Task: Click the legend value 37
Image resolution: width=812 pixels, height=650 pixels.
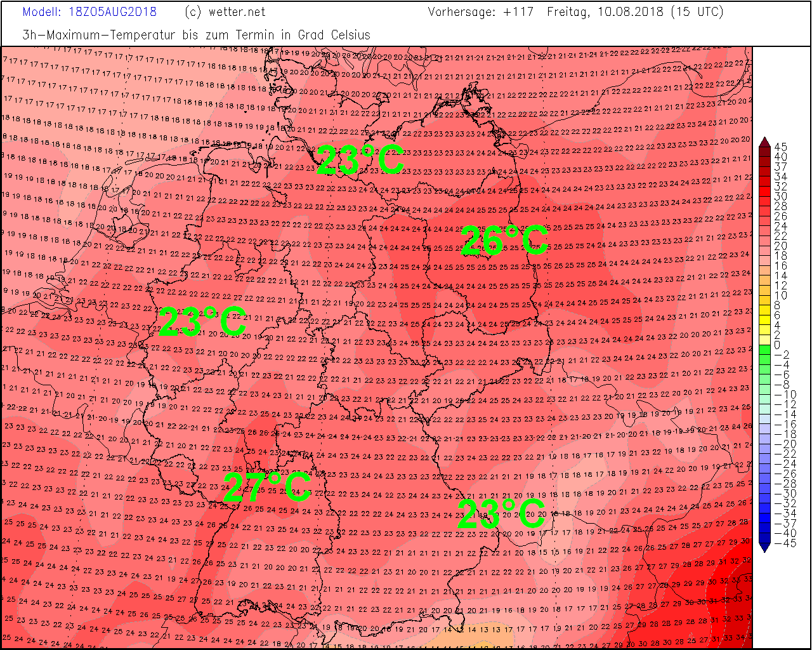Action: pos(780,167)
